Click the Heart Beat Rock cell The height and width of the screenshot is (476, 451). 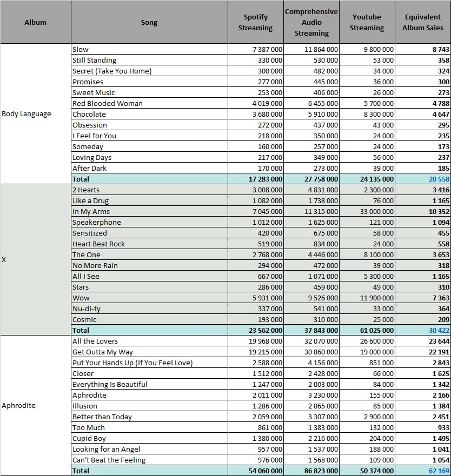tap(149, 244)
